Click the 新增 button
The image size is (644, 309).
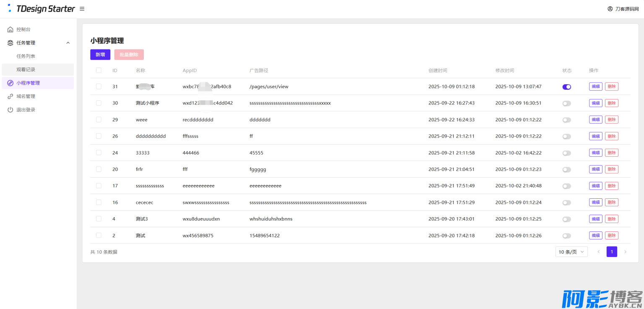tap(100, 55)
